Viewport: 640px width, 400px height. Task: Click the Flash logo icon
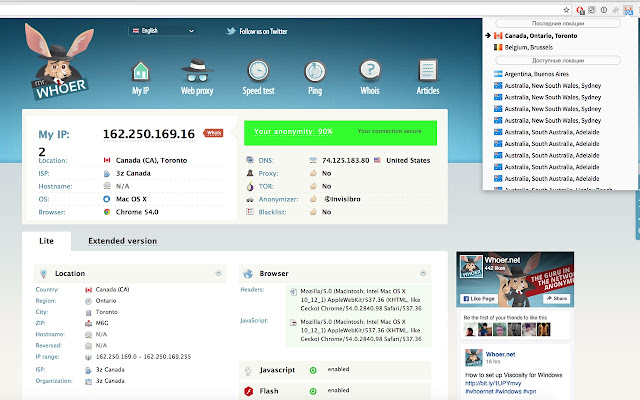click(x=249, y=391)
